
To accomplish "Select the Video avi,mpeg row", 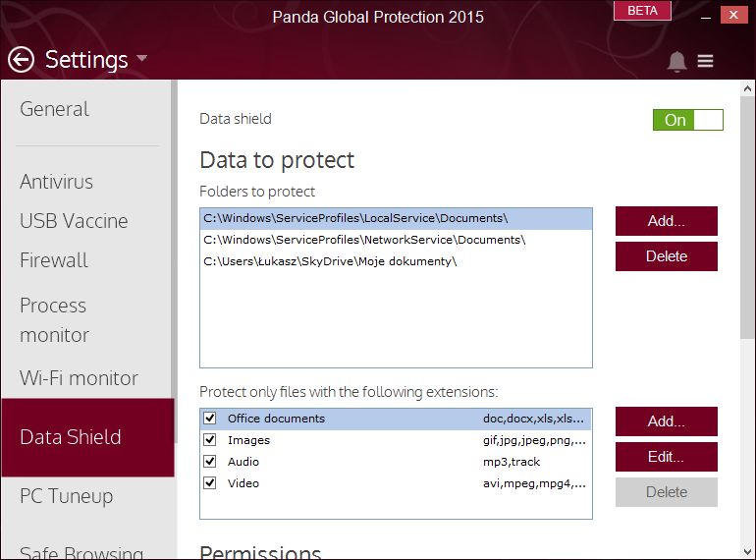I will tap(396, 483).
